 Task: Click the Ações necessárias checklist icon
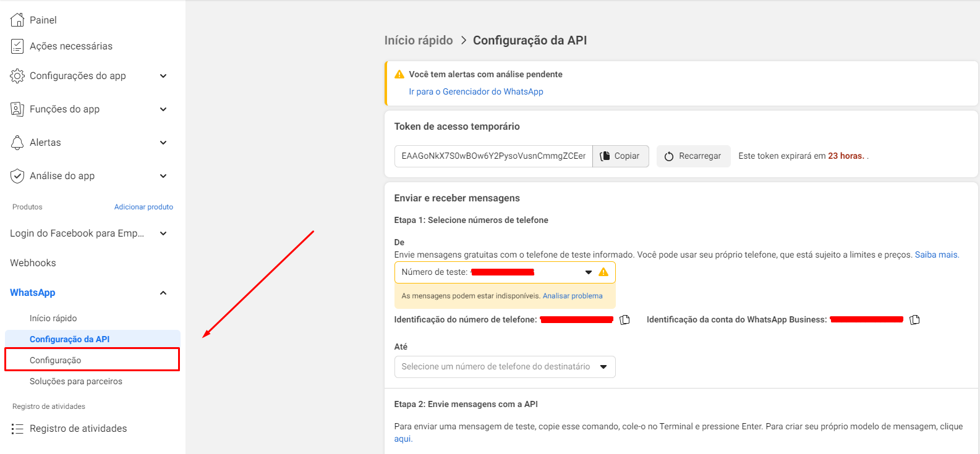click(x=17, y=46)
